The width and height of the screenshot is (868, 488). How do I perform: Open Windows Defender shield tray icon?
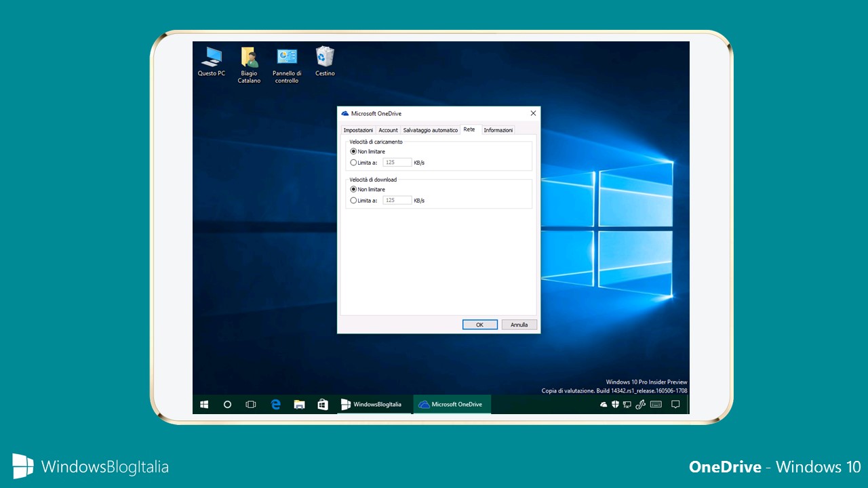click(615, 405)
